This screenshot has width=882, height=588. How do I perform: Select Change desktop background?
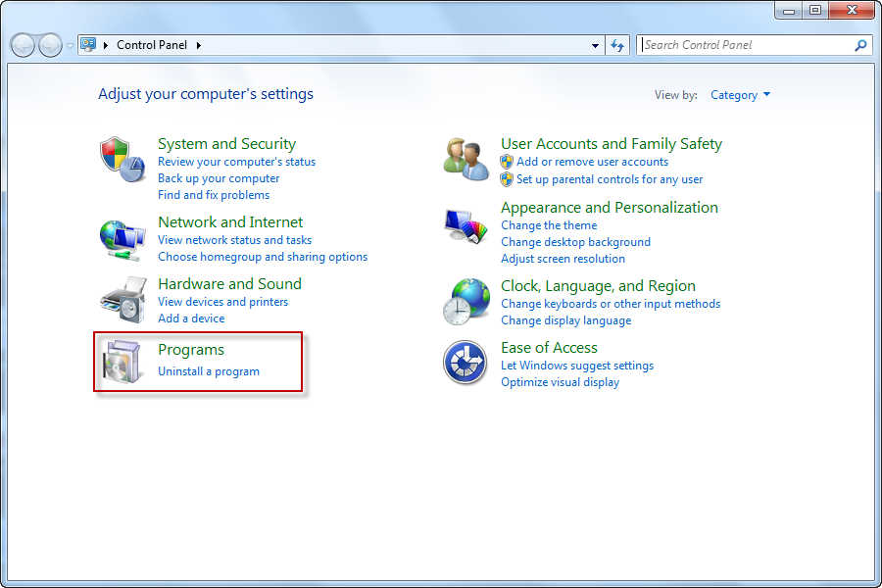point(575,242)
